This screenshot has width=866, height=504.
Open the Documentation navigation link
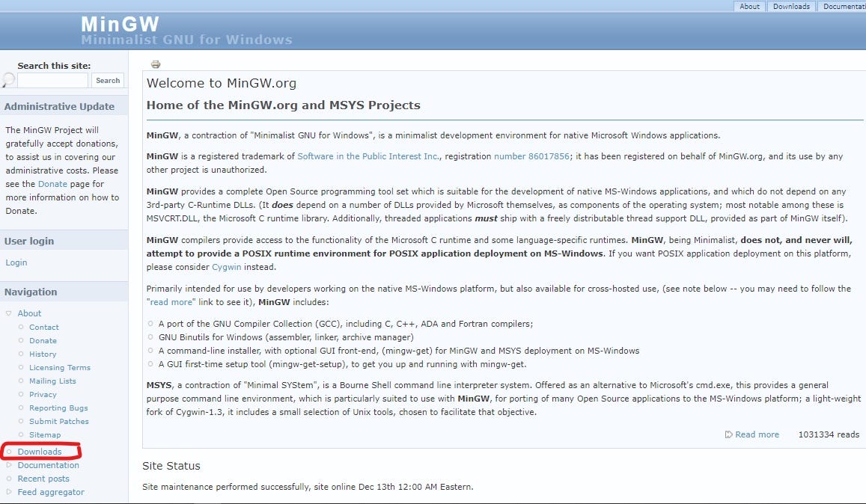click(48, 465)
